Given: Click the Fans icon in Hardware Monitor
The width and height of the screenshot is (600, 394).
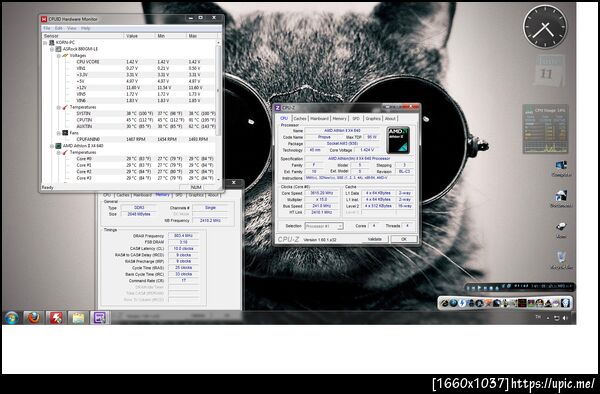Looking at the screenshot, I should tap(65, 133).
